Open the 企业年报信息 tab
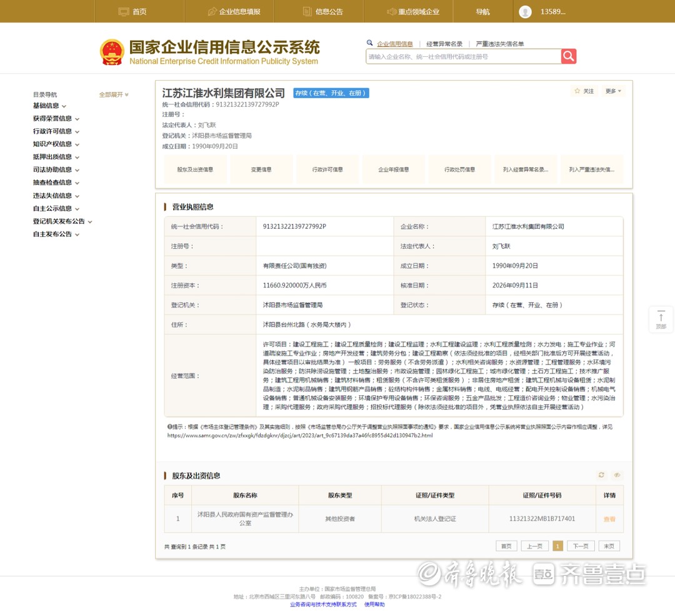Viewport: 675px width, 616px height. [x=394, y=169]
